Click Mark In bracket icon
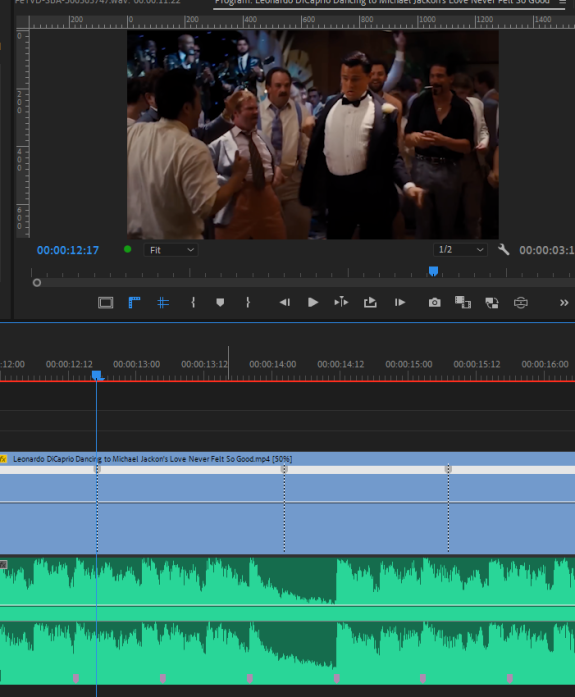Image resolution: width=575 pixels, height=697 pixels. [x=193, y=303]
